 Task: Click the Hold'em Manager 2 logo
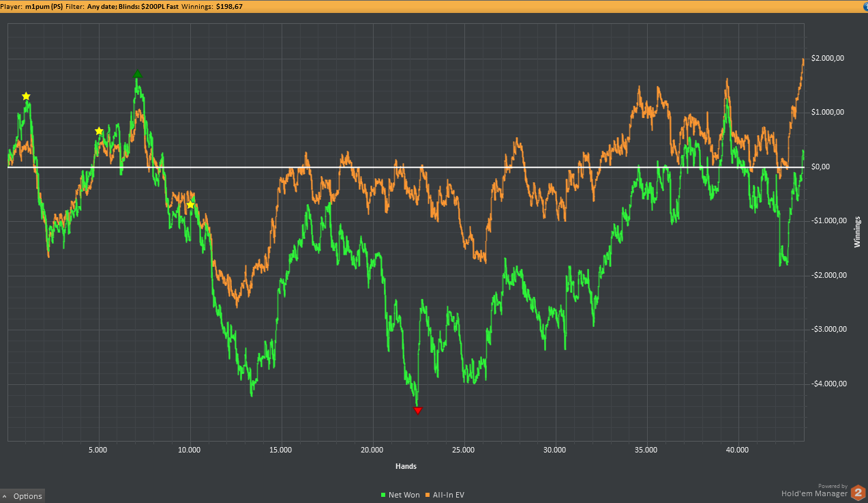pyautogui.click(x=857, y=493)
